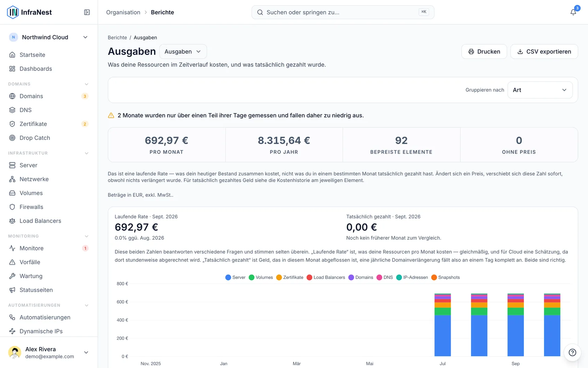Collapse the Domains sidebar section
Viewport: 588px width, 368px height.
click(x=87, y=84)
